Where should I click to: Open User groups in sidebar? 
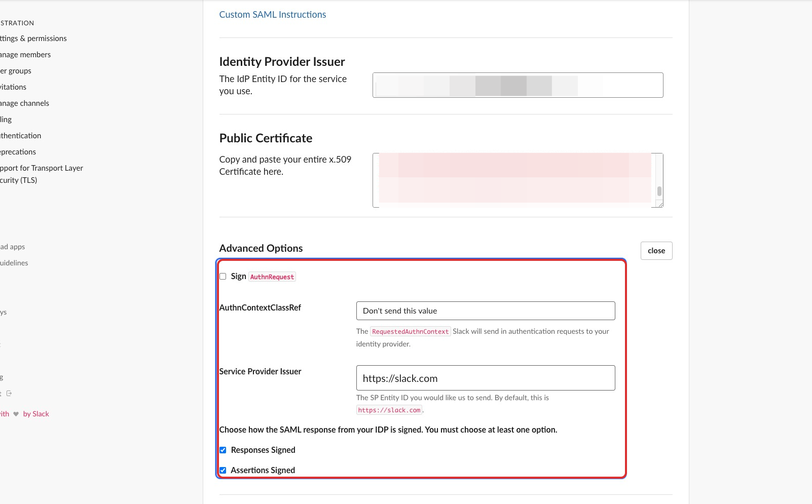16,71
